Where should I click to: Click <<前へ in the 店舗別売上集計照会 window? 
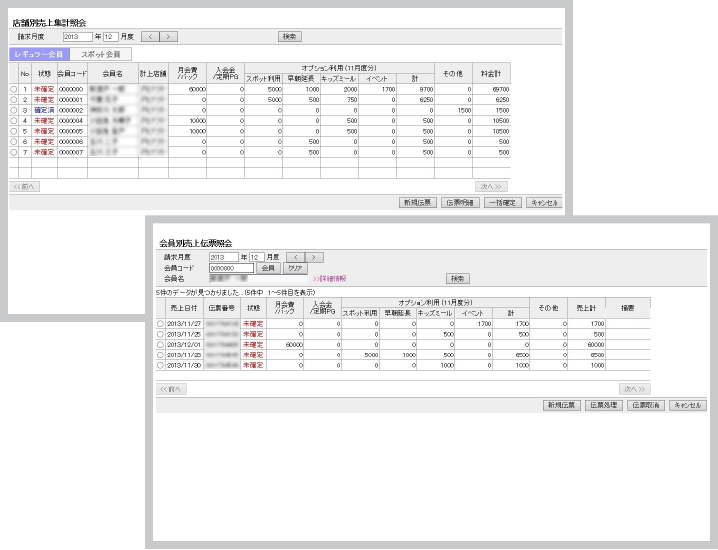(24, 186)
